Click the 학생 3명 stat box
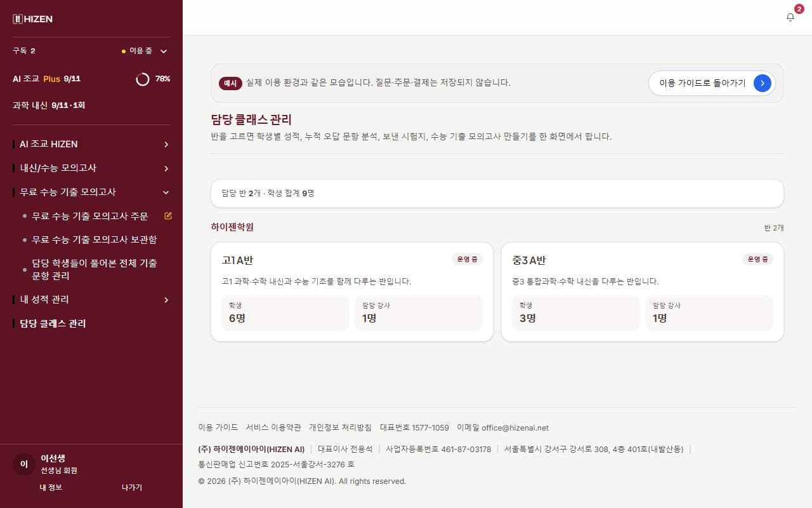 coord(576,313)
